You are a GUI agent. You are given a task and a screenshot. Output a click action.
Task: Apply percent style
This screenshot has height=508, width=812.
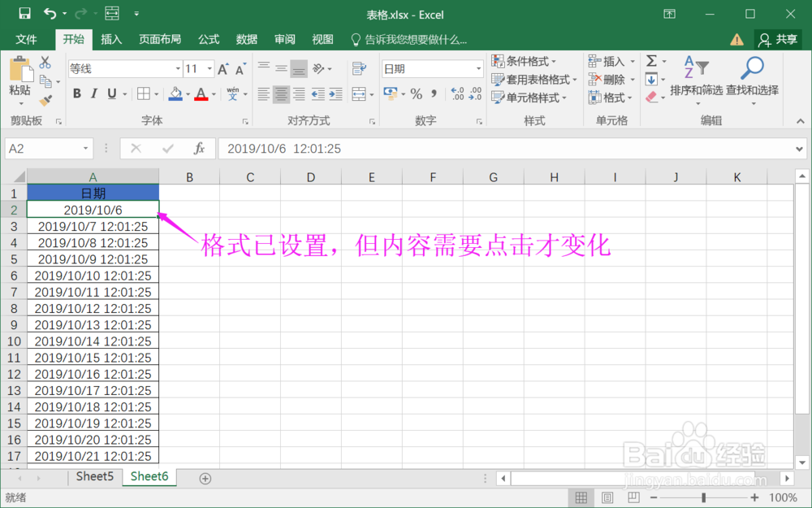417,93
